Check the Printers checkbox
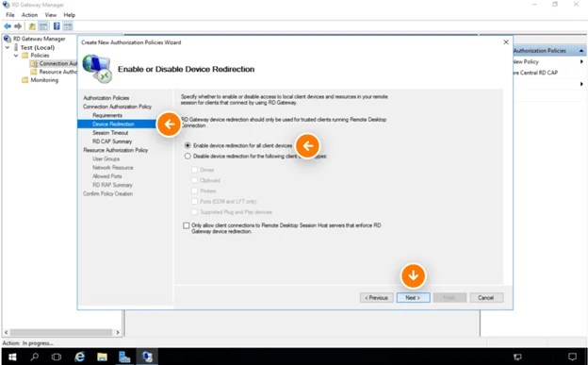This screenshot has height=365, width=588. 194,191
